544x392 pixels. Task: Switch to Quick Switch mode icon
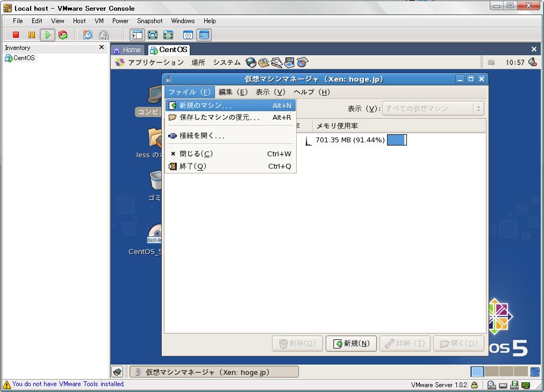[x=153, y=35]
